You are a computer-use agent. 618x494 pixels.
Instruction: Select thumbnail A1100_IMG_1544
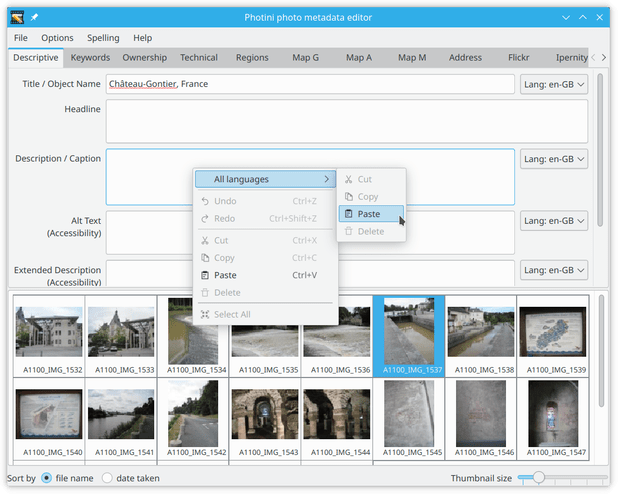click(337, 418)
